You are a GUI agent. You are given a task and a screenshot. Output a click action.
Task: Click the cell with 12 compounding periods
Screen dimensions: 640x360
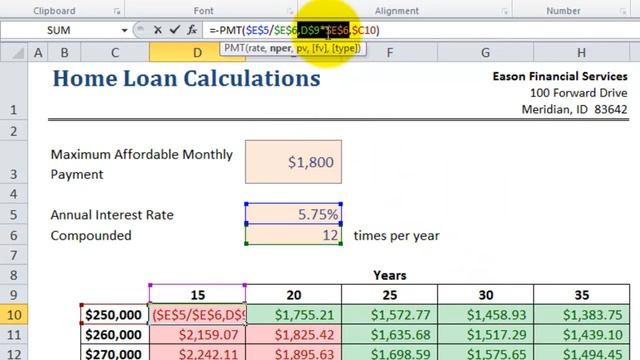(293, 235)
